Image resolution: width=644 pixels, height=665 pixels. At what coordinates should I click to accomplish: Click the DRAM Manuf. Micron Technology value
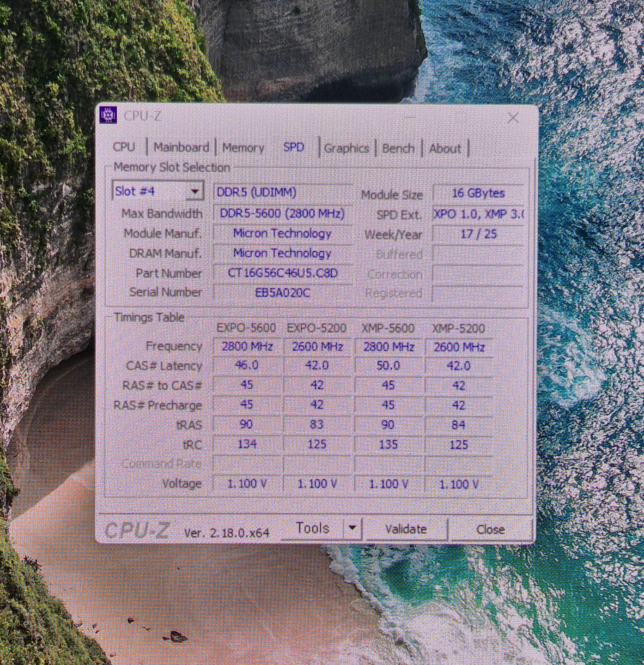[x=283, y=253]
